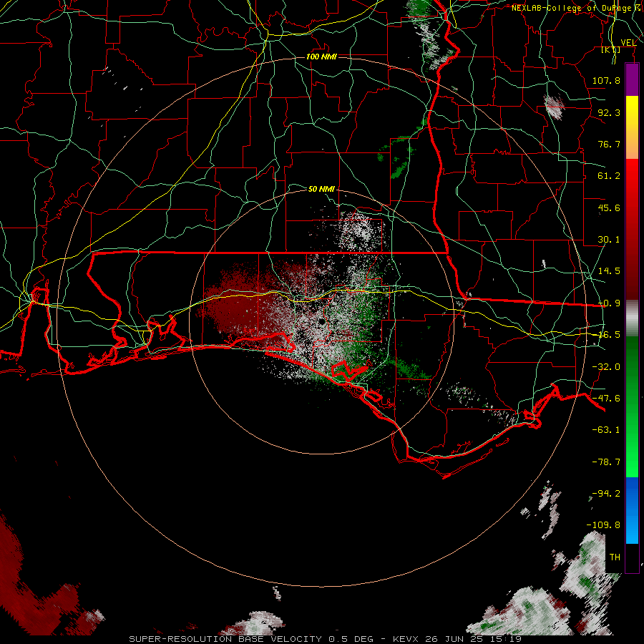The height and width of the screenshot is (644, 644).
Task: Click the Super-Resolution Base Velocity caption text
Action: [326, 639]
